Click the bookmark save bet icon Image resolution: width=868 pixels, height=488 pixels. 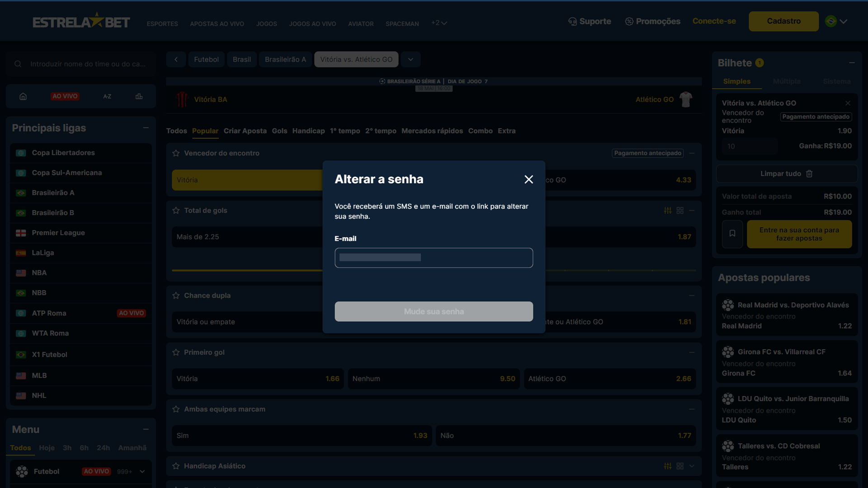[x=732, y=234]
